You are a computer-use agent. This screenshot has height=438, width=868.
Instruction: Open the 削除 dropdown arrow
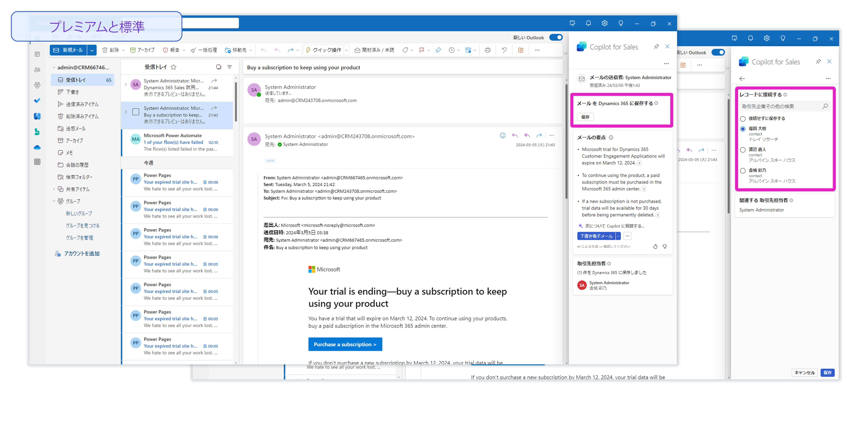point(123,50)
